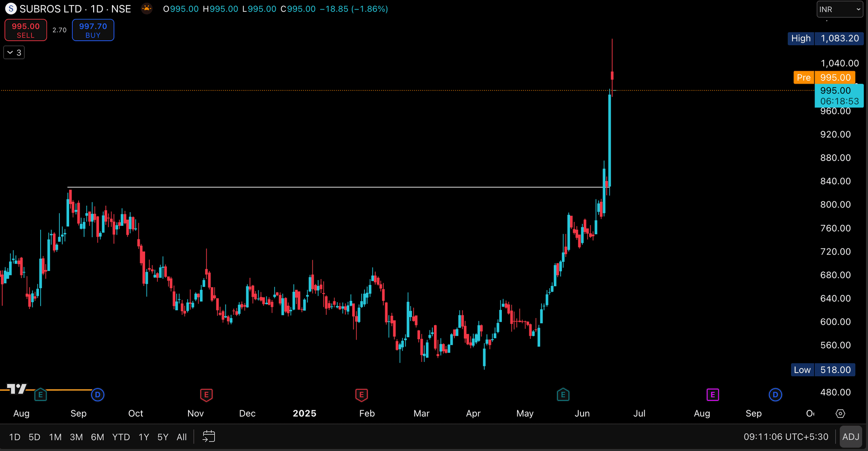Click the 2025 label on the time axis

pos(304,413)
